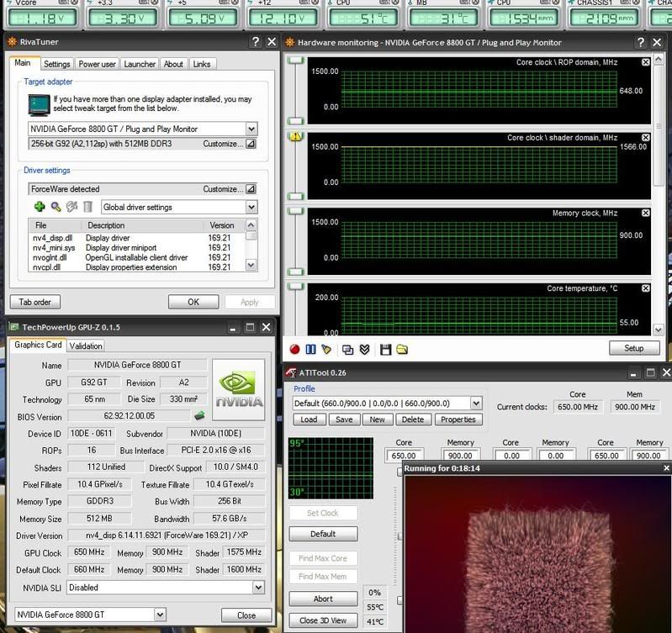Image resolution: width=672 pixels, height=633 pixels.
Task: Click the red record button in Hardware monitoring
Action: pyautogui.click(x=295, y=349)
